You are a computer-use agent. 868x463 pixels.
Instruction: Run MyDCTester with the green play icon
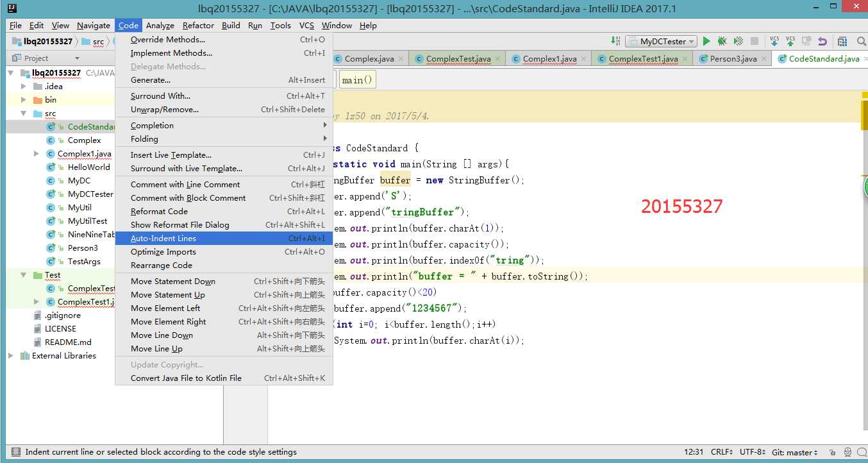[x=706, y=41]
